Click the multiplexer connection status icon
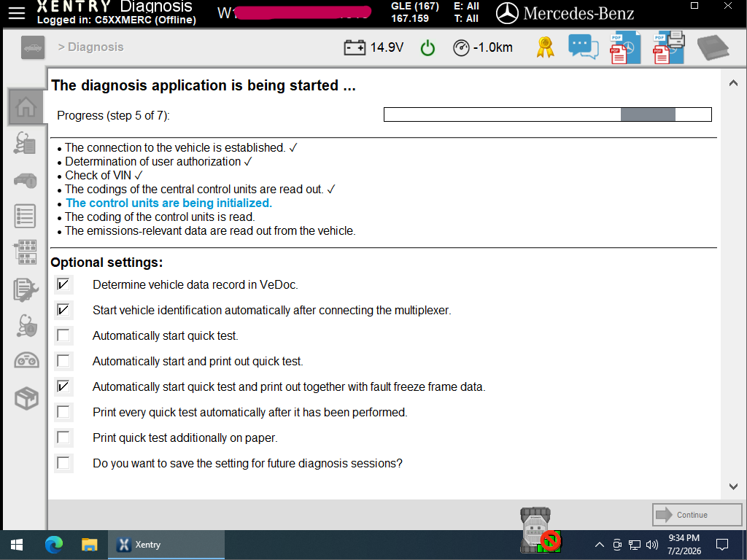 [x=540, y=529]
